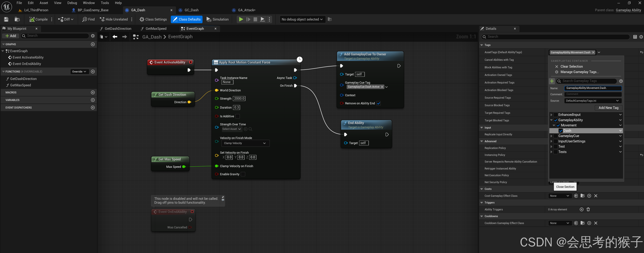Toggle the Remove on Ability End checkbox

coord(379,103)
